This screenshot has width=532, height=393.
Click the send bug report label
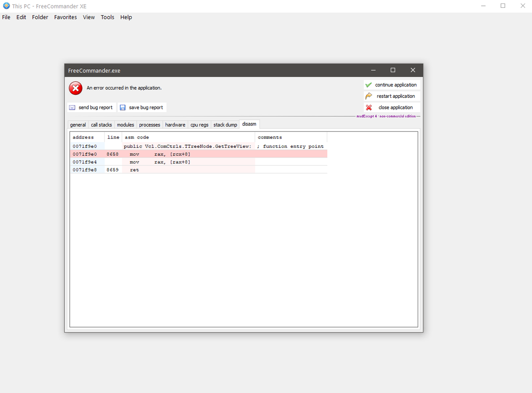click(95, 108)
